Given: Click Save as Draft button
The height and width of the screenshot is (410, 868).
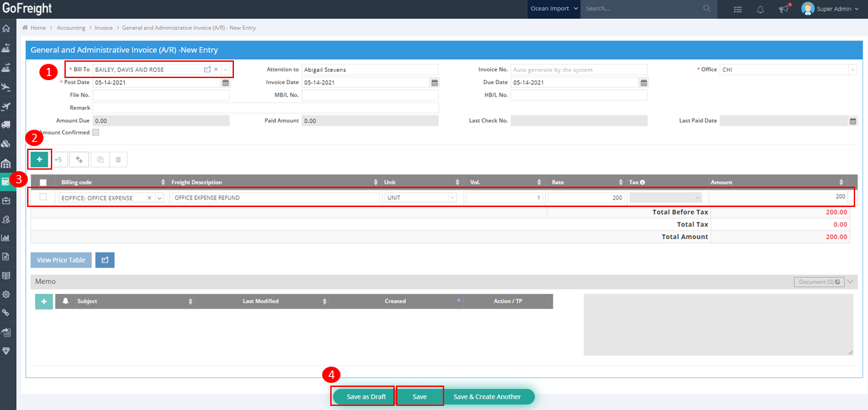Looking at the screenshot, I should click(x=366, y=396).
